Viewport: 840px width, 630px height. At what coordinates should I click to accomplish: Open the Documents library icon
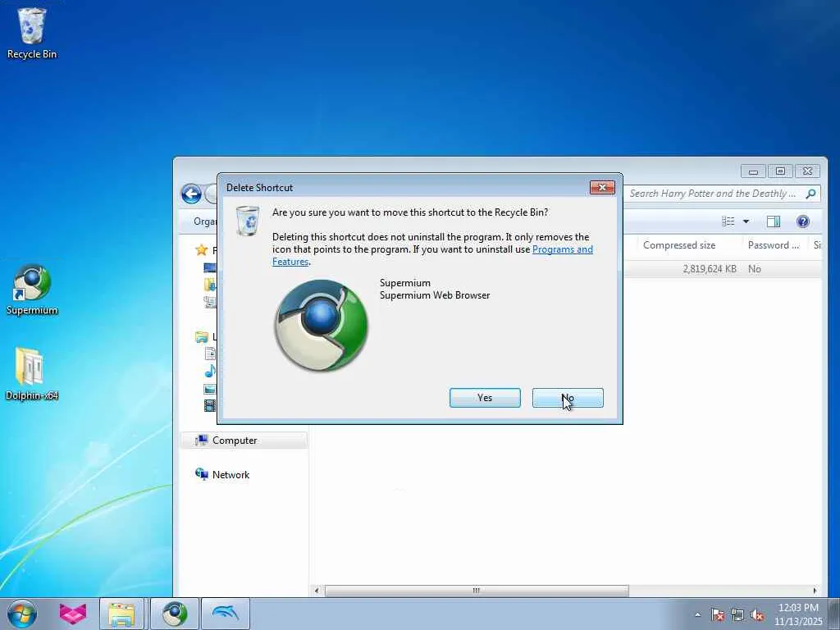(x=209, y=354)
